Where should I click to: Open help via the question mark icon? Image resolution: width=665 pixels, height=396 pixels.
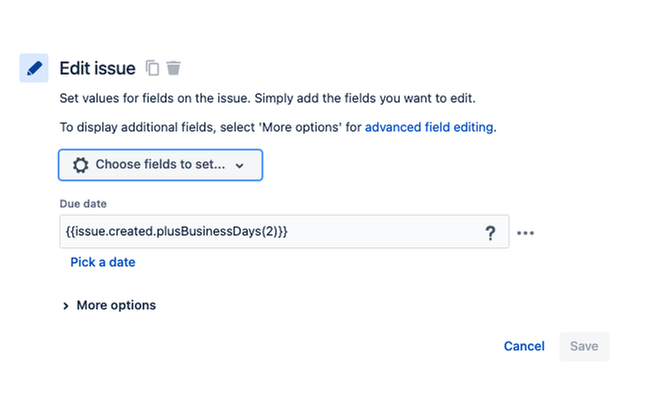(x=490, y=233)
